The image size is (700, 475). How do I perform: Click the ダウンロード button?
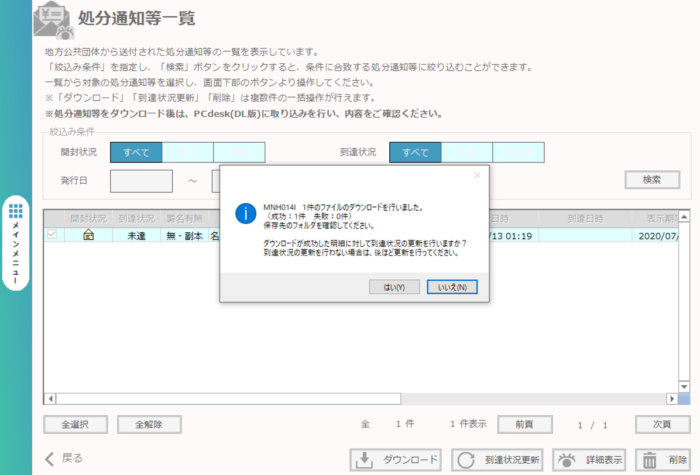tap(396, 460)
